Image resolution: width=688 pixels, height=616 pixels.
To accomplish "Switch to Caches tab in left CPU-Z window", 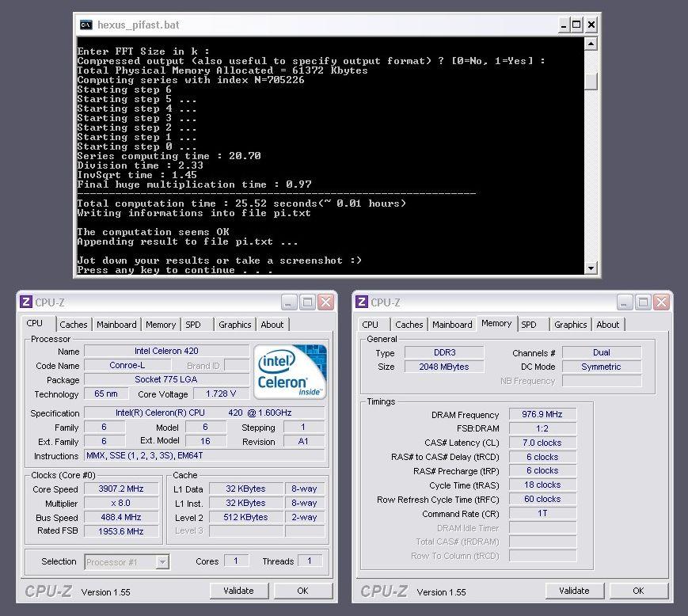I will [74, 325].
